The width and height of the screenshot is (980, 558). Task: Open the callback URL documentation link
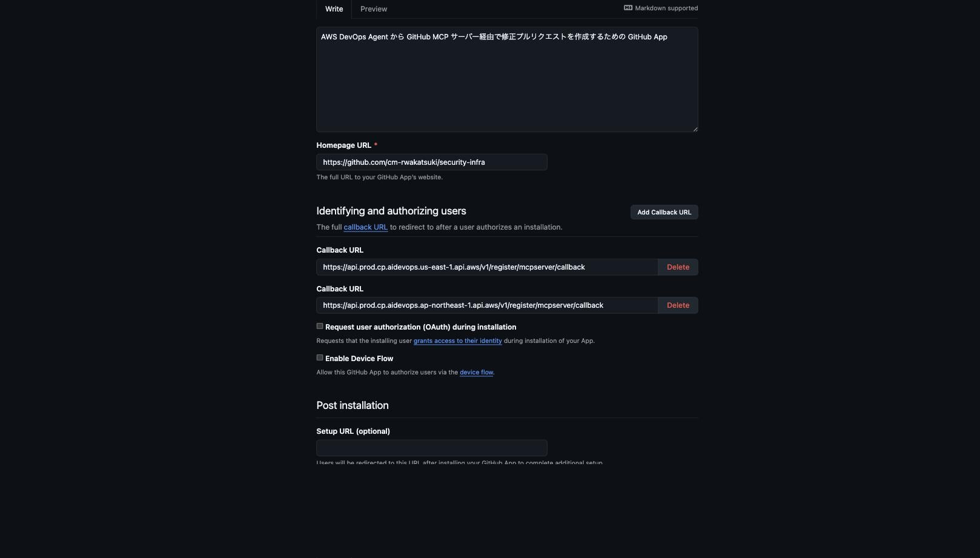[x=365, y=227]
